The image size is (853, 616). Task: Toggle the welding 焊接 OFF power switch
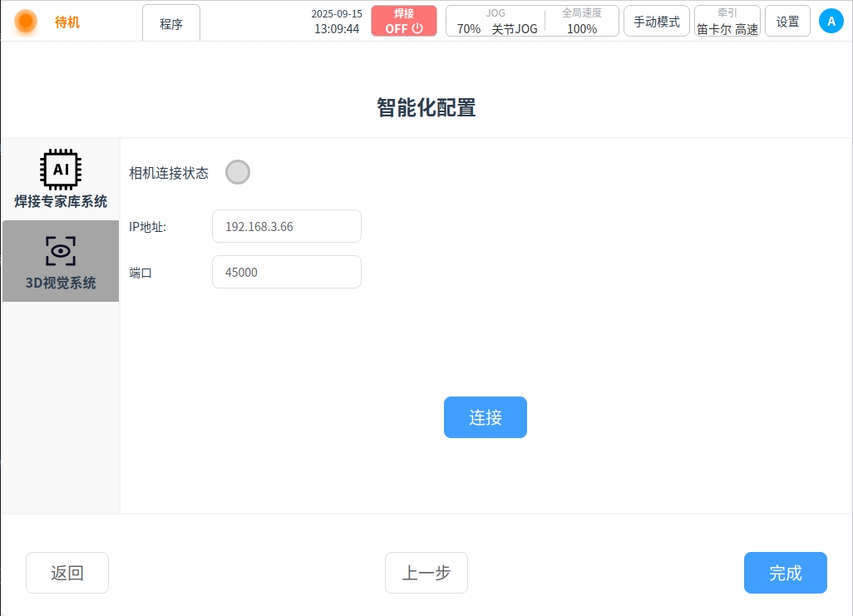pyautogui.click(x=404, y=21)
